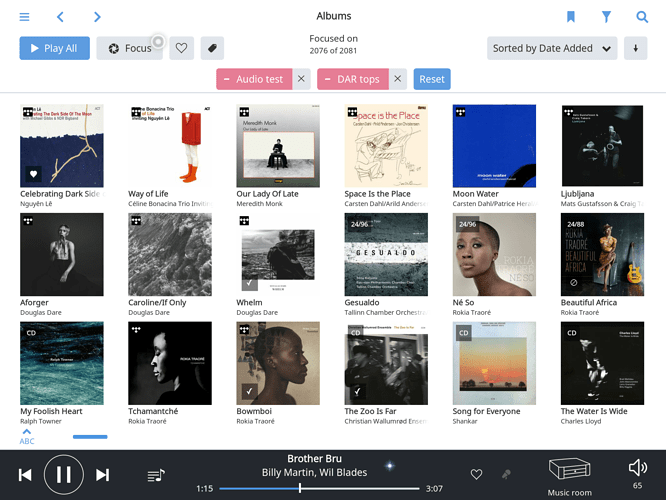666x500 pixels.
Task: Click the 24/96 badge on Né So cover
Action: (467, 224)
